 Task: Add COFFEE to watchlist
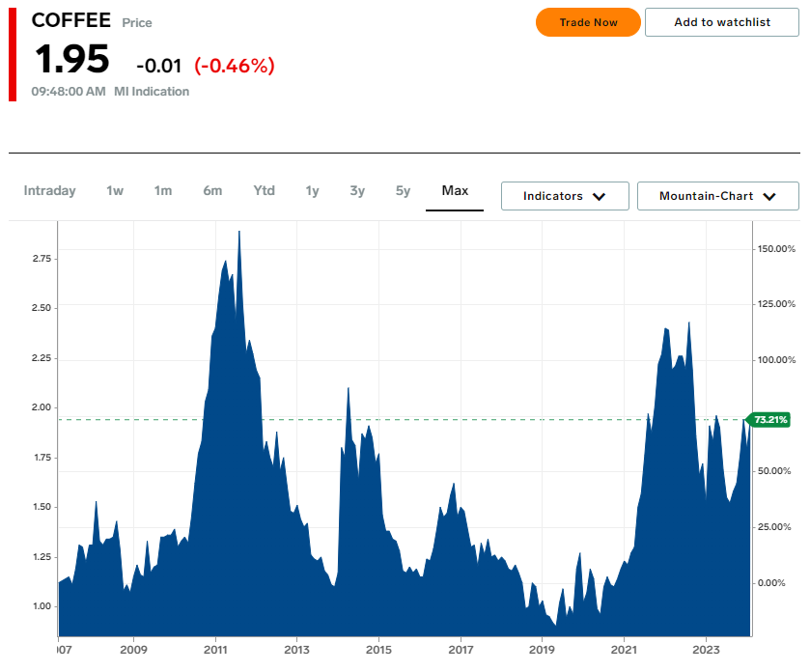tap(722, 22)
